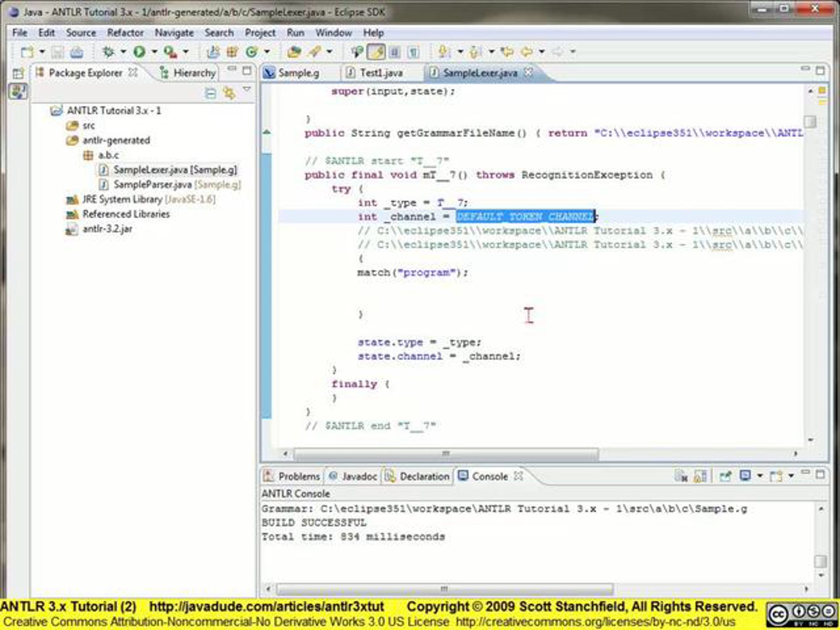Open the Package Explorer view menu triangle
840x630 pixels.
[x=247, y=90]
